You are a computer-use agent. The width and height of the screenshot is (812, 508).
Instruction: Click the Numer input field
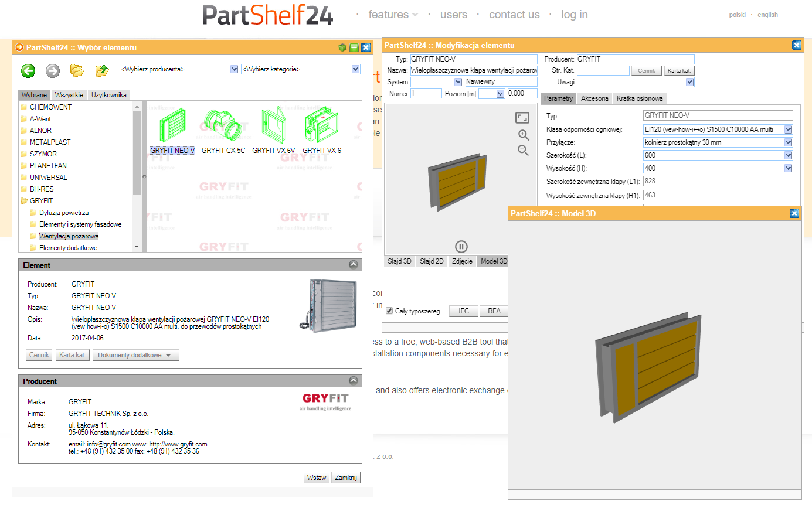tap(426, 94)
